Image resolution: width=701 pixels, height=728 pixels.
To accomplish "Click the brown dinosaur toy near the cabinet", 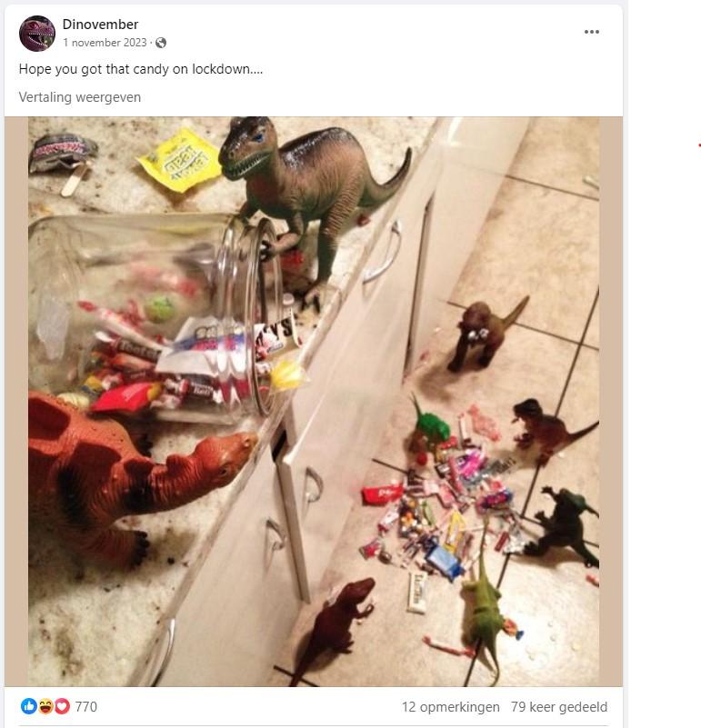I will [486, 333].
